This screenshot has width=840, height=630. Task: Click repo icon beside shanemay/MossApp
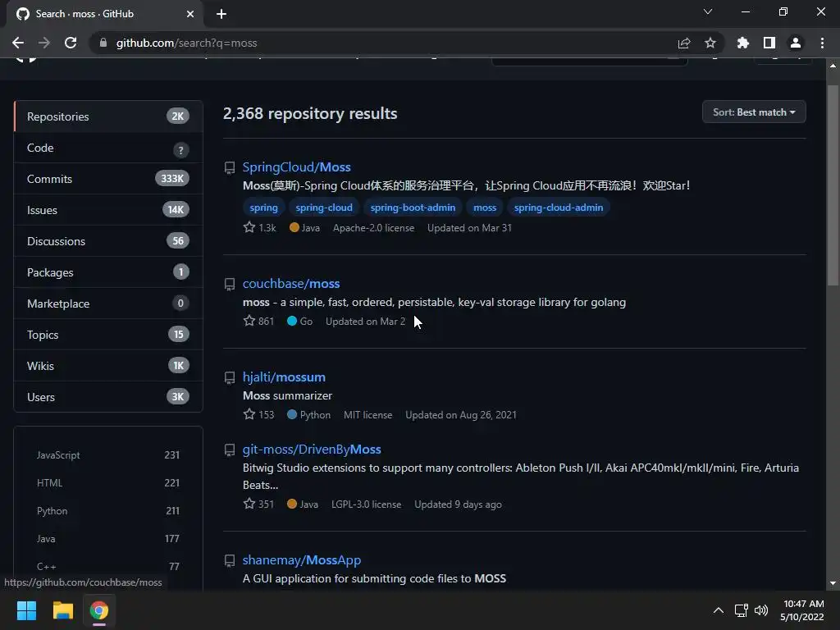(230, 561)
